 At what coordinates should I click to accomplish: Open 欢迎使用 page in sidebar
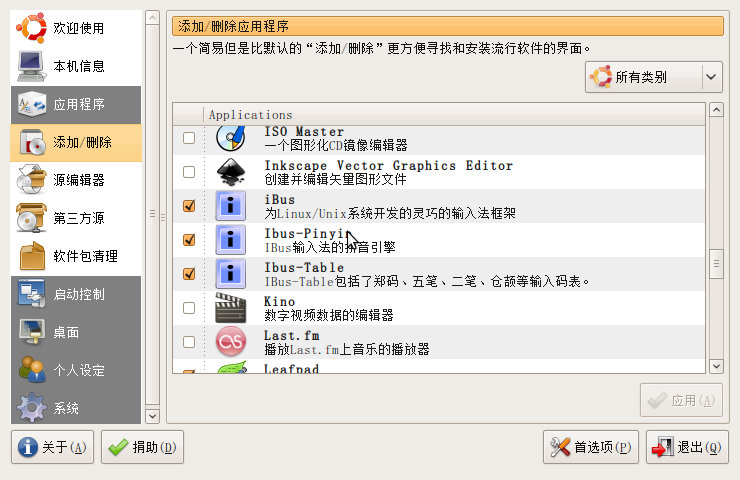(76, 28)
